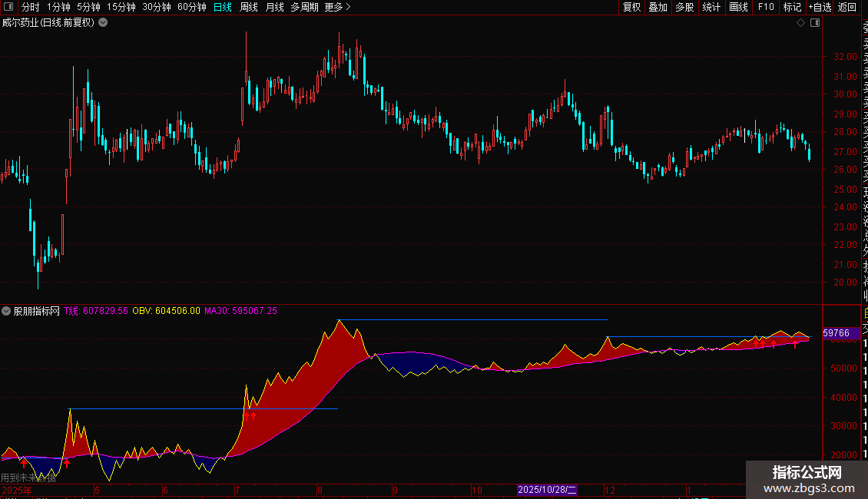
Task: Click the 2025/10/28 date marker on timeline
Action: [546, 490]
